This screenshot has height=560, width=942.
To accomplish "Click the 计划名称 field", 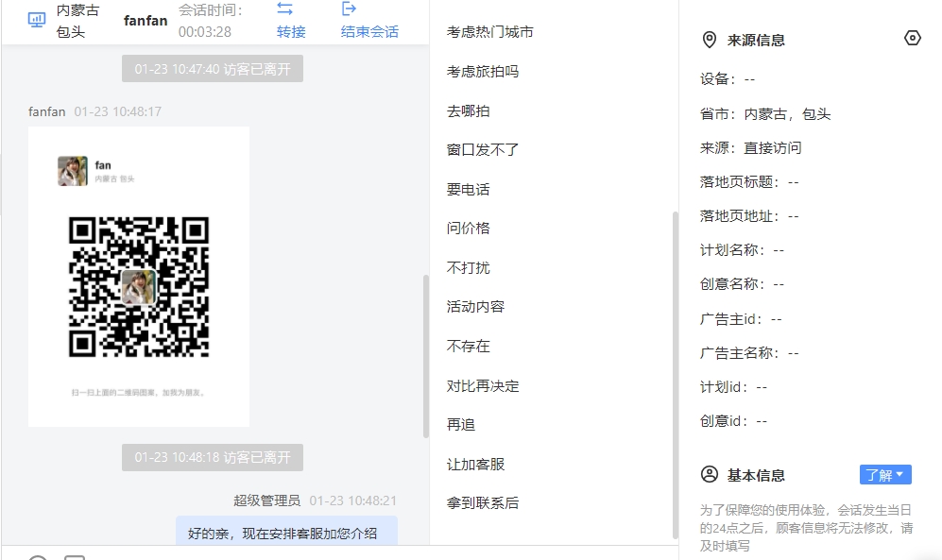I will pos(743,250).
